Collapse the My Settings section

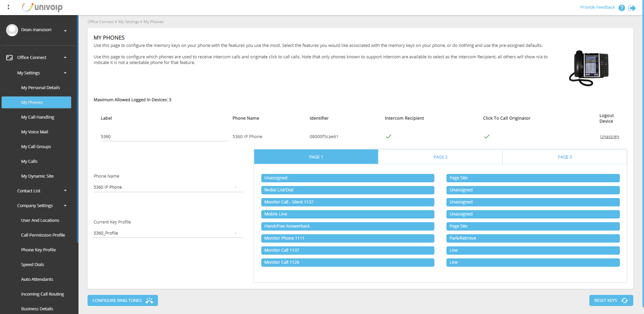click(65, 73)
